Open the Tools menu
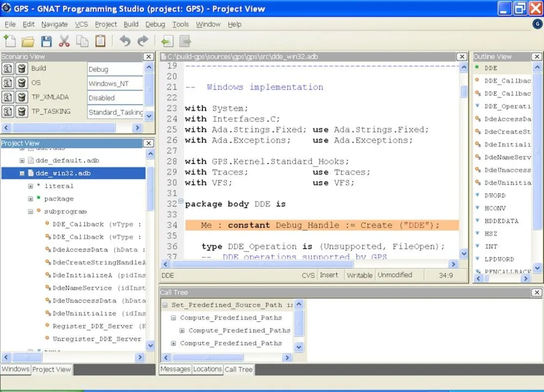This screenshot has width=544, height=392. coord(180,24)
